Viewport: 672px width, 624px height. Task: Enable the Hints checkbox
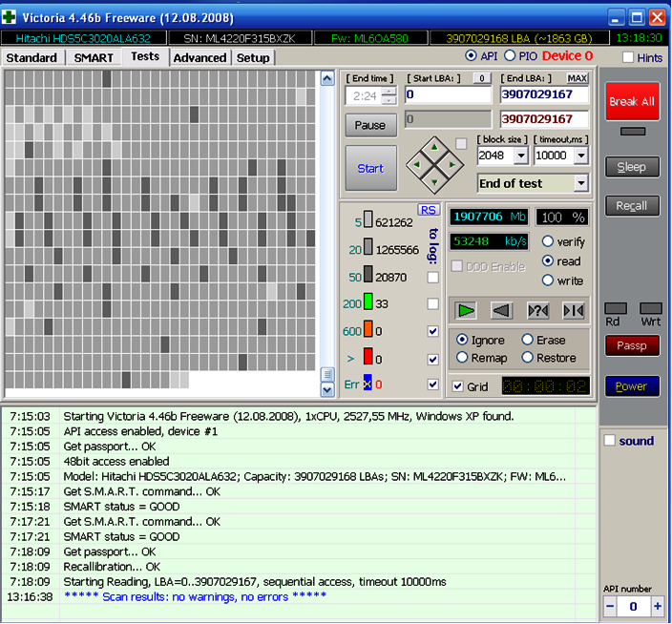628,58
